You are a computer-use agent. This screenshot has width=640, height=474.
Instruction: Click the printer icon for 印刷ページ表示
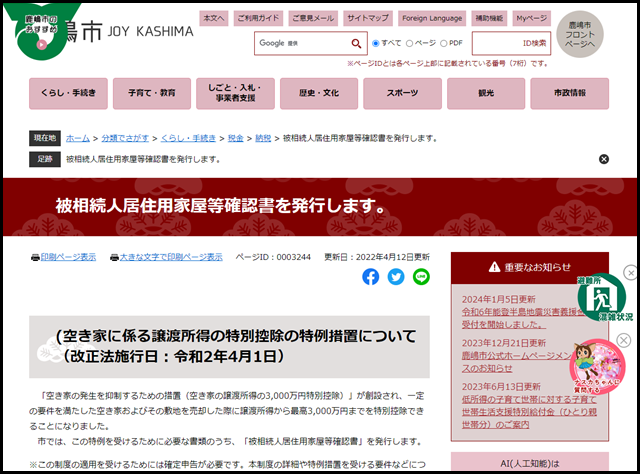pos(36,258)
